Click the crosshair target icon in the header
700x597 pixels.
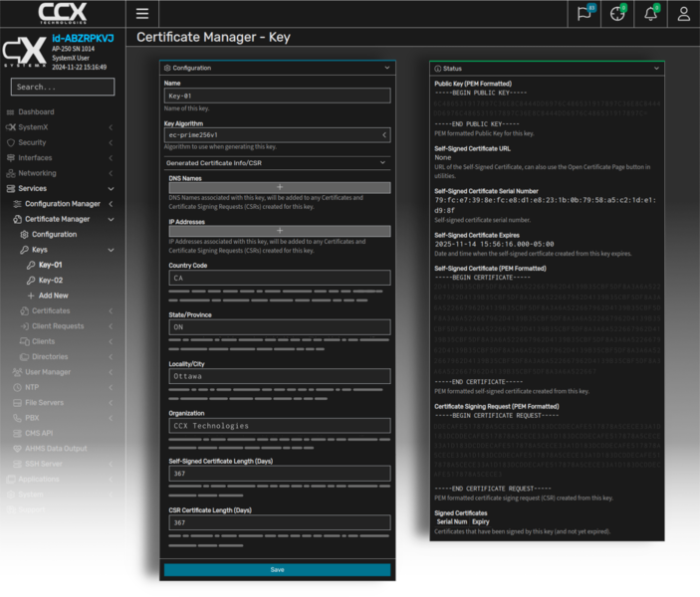tap(617, 14)
